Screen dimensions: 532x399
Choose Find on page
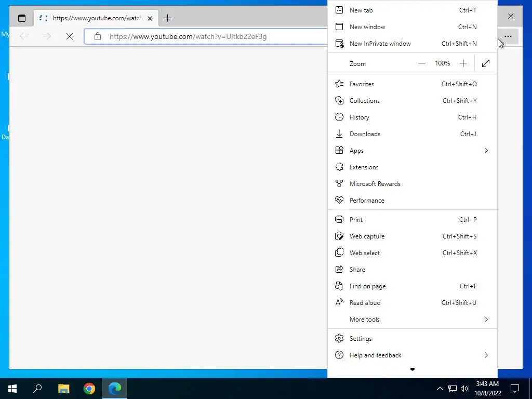point(412,286)
